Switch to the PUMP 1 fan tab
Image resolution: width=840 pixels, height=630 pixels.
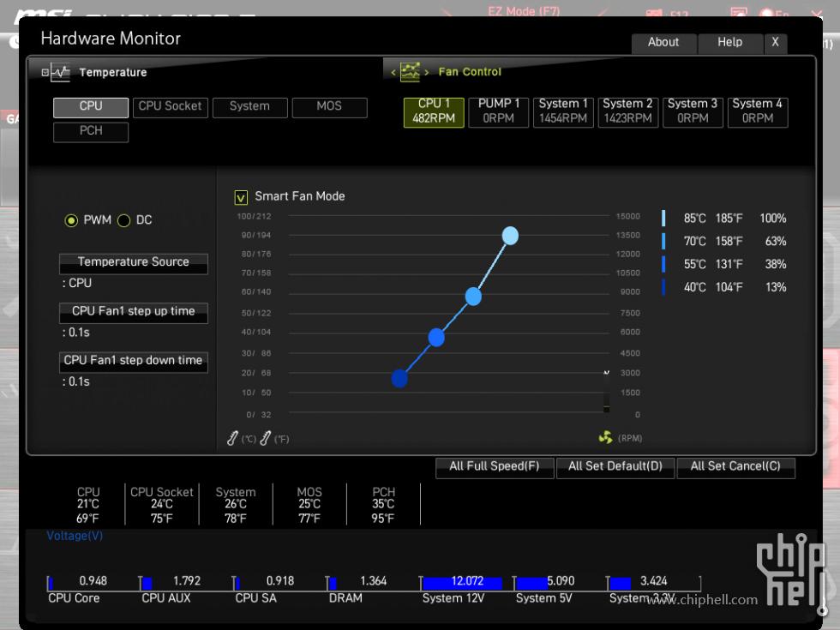pyautogui.click(x=498, y=111)
